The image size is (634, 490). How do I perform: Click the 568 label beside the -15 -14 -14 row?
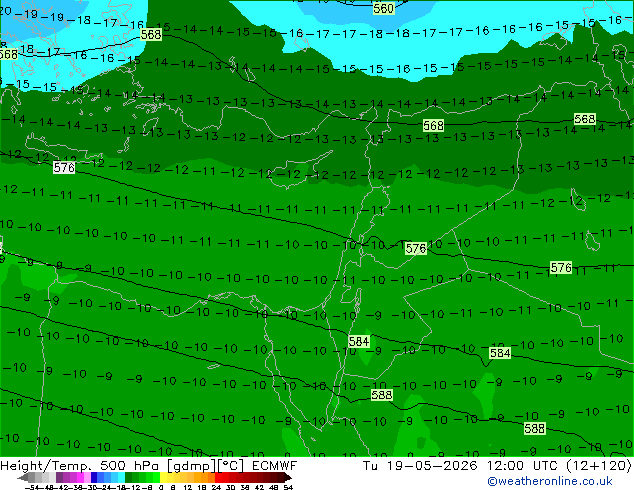click(x=150, y=34)
